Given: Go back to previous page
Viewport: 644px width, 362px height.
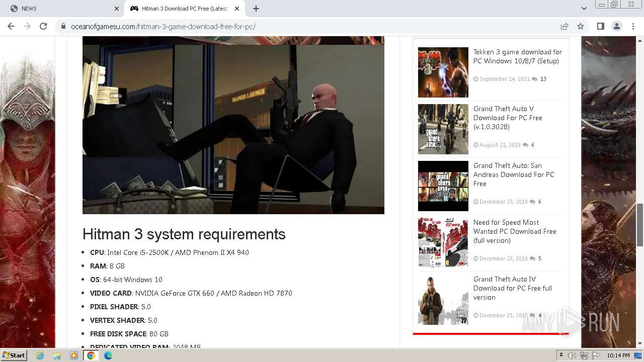Looking at the screenshot, I should coord(11,26).
